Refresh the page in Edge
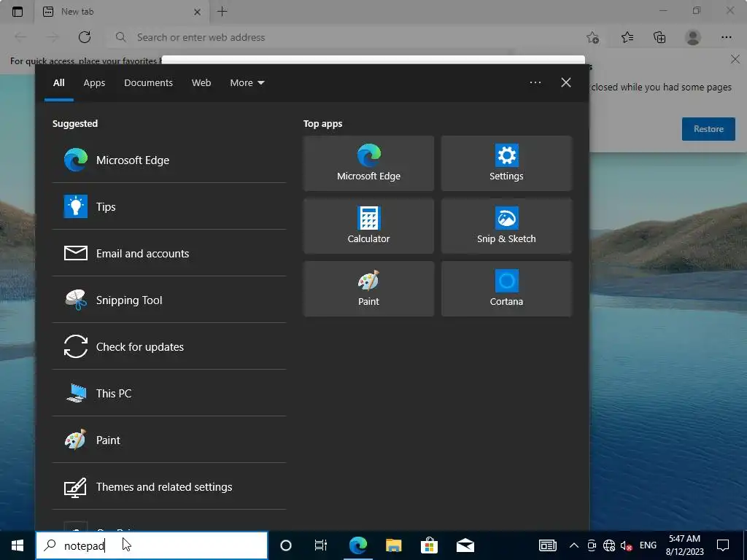747x560 pixels. pos(85,37)
